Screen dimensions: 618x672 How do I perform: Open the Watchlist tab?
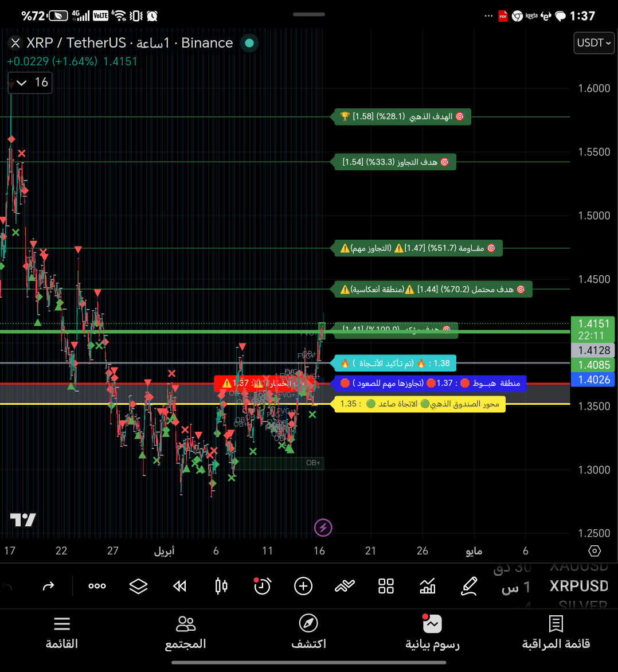pyautogui.click(x=556, y=632)
